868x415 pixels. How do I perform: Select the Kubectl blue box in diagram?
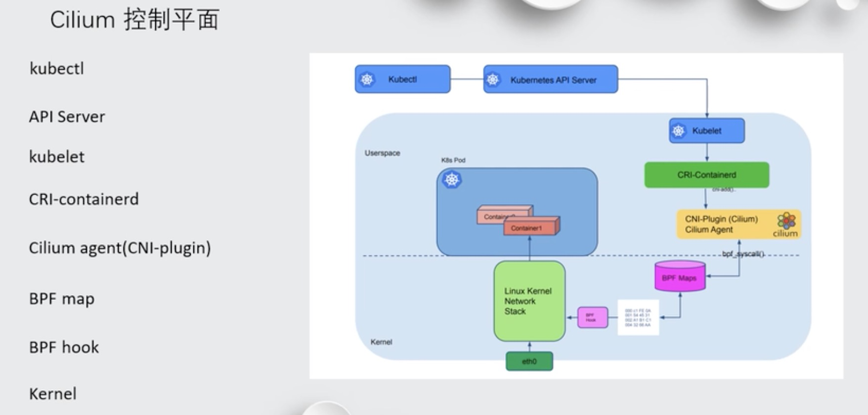pyautogui.click(x=402, y=79)
